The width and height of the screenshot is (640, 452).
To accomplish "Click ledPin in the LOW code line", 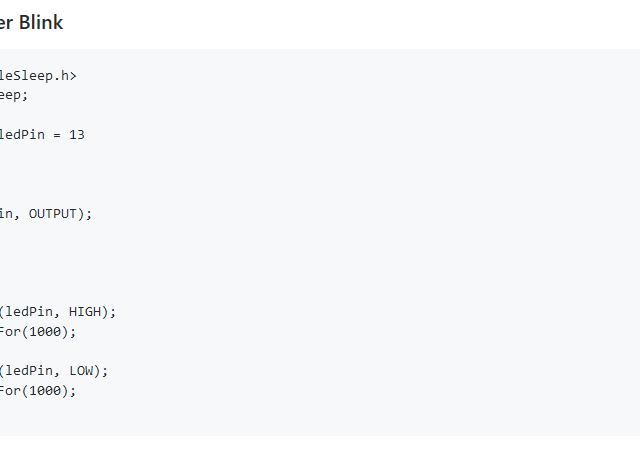I will pos(29,371).
